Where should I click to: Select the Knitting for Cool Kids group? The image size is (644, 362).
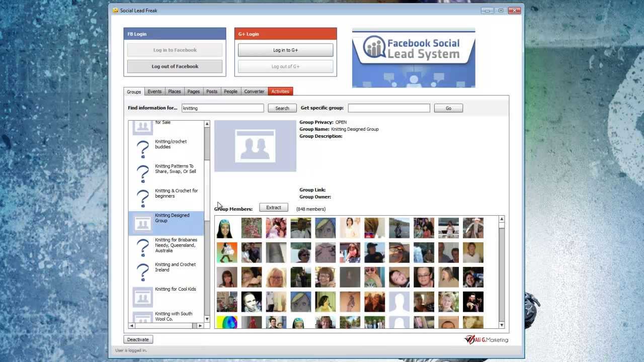coord(166,297)
